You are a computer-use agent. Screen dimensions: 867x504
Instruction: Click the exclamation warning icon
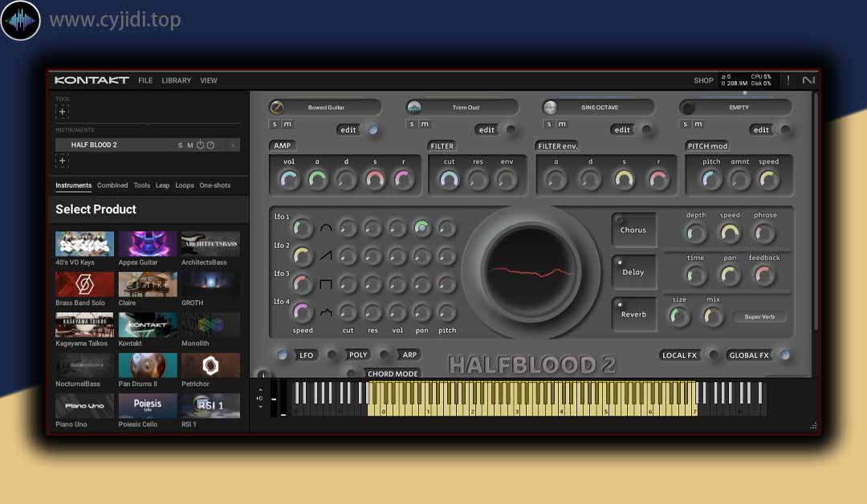coord(788,81)
